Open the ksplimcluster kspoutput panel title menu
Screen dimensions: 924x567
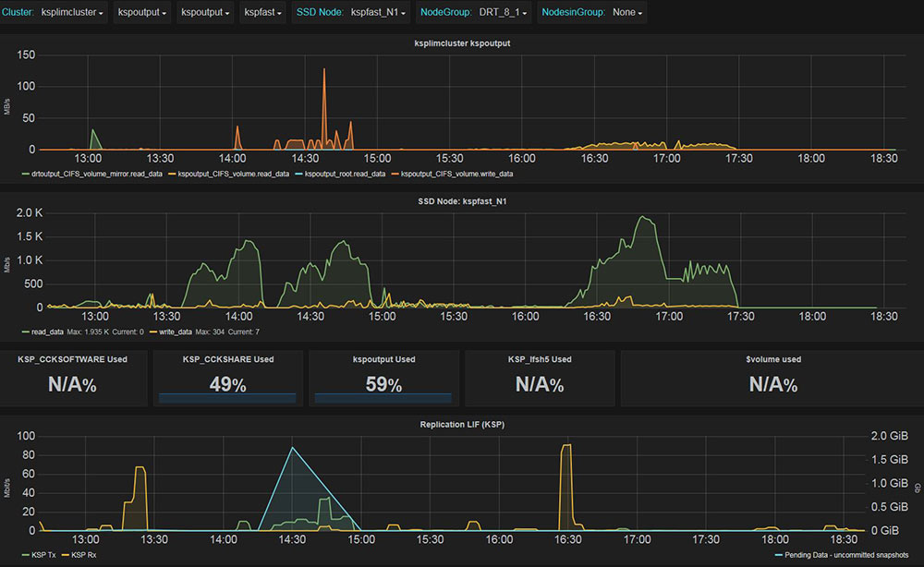[462, 43]
